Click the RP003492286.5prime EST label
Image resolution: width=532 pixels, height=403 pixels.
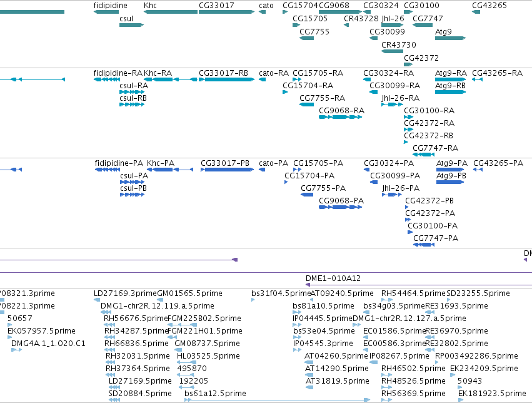tap(476, 356)
